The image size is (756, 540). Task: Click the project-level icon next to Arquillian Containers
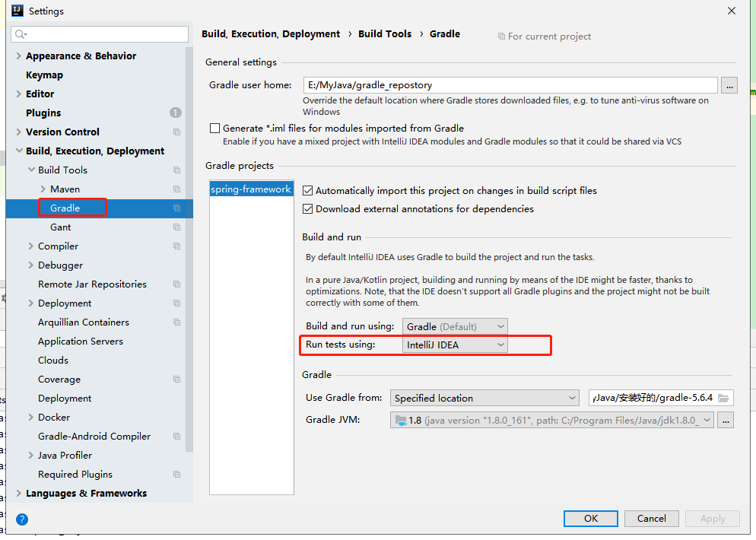177,322
